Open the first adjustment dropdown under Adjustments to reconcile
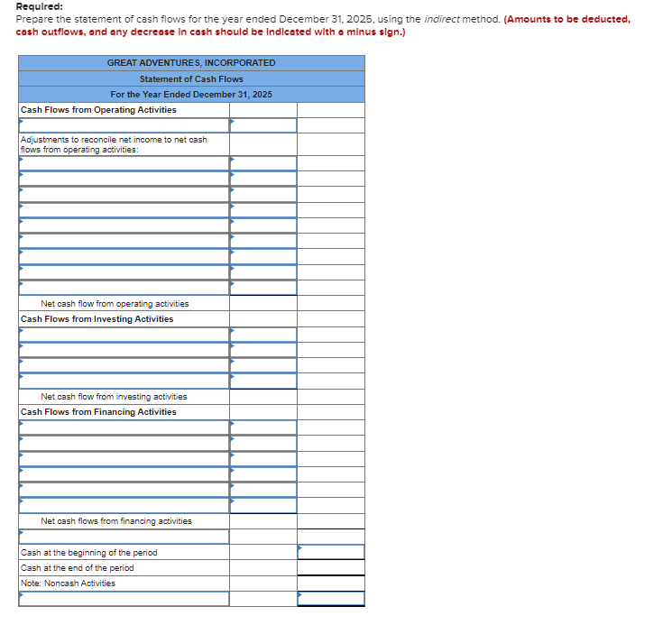This screenshot has width=672, height=634. (124, 163)
